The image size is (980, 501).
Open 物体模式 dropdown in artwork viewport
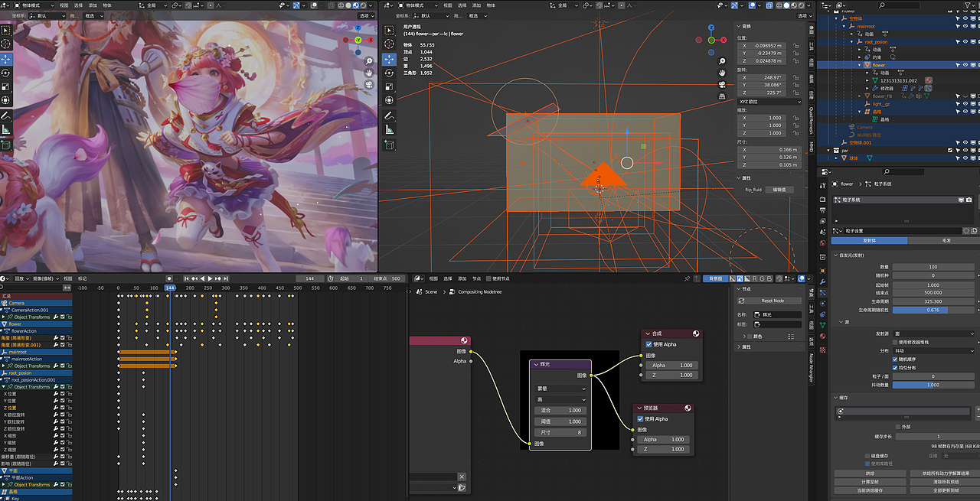click(x=33, y=5)
